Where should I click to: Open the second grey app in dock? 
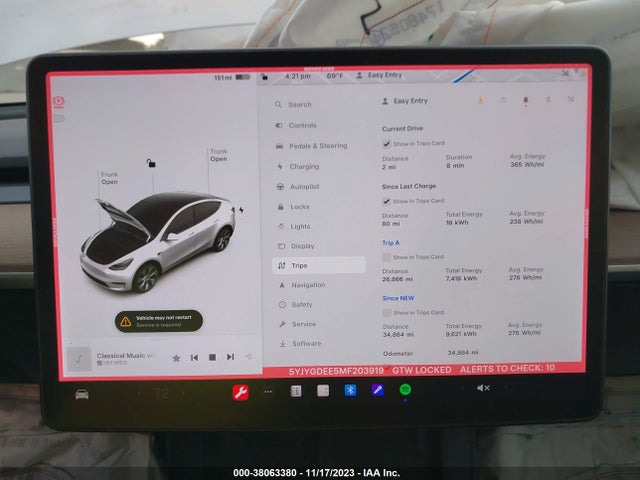323,391
